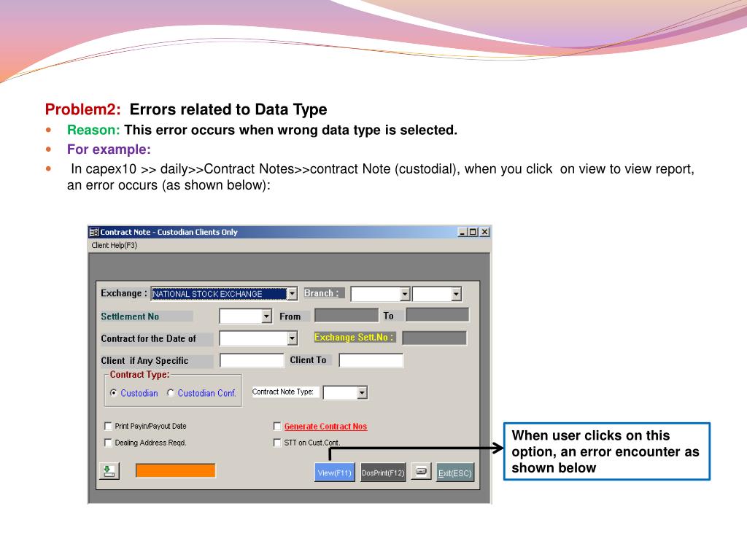
Task: Click the Settlement From field
Action: click(347, 315)
